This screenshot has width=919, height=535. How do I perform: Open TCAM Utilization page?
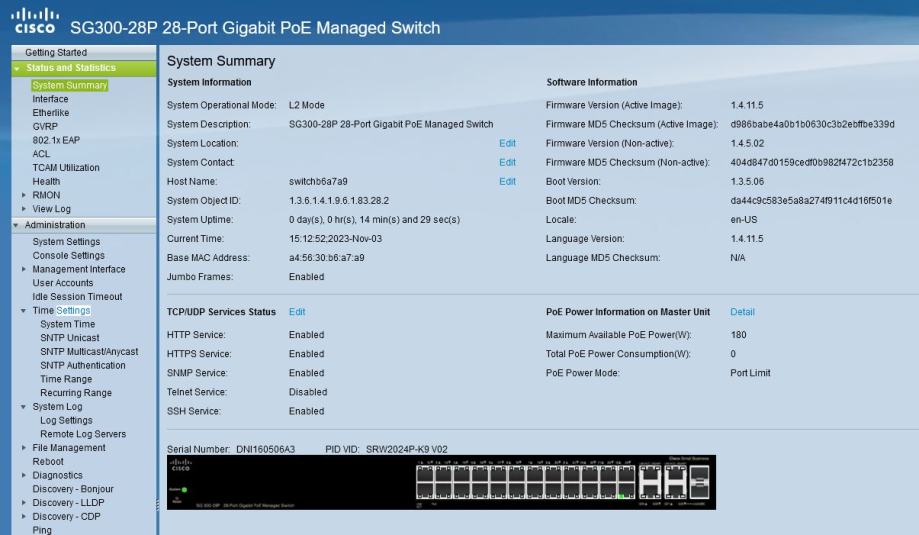coord(66,168)
